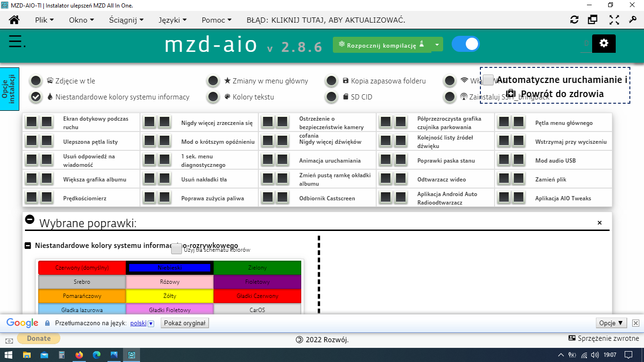Open settings with the gear icon
Viewport: 644px width, 362px height.
pyautogui.click(x=604, y=43)
